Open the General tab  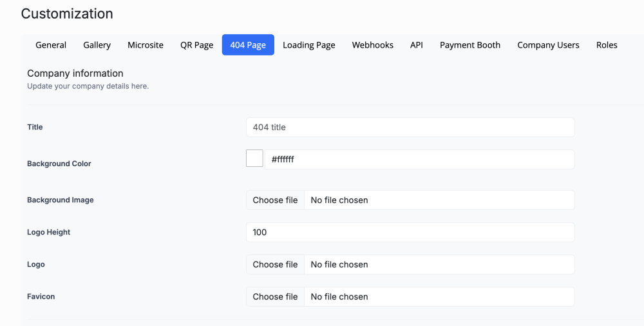click(x=51, y=45)
